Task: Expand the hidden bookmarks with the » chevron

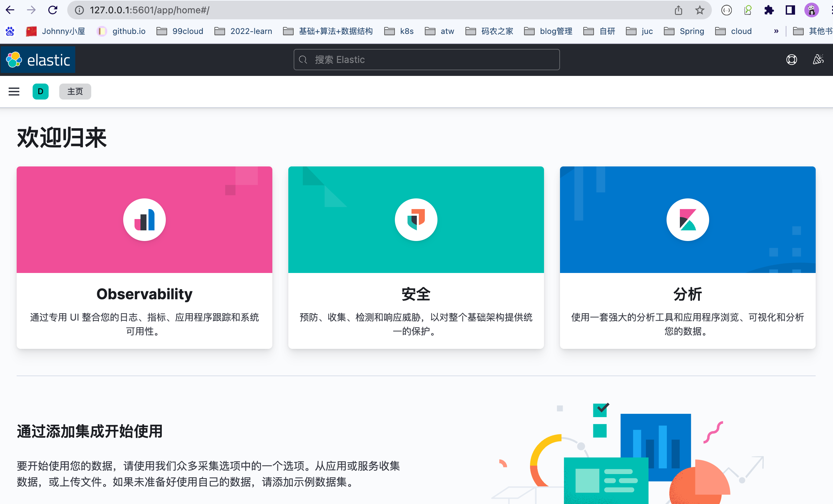Action: pos(776,31)
